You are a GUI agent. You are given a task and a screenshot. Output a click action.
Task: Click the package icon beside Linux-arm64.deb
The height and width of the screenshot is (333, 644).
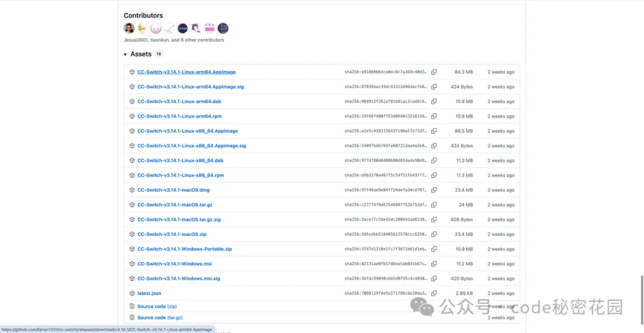(132, 101)
